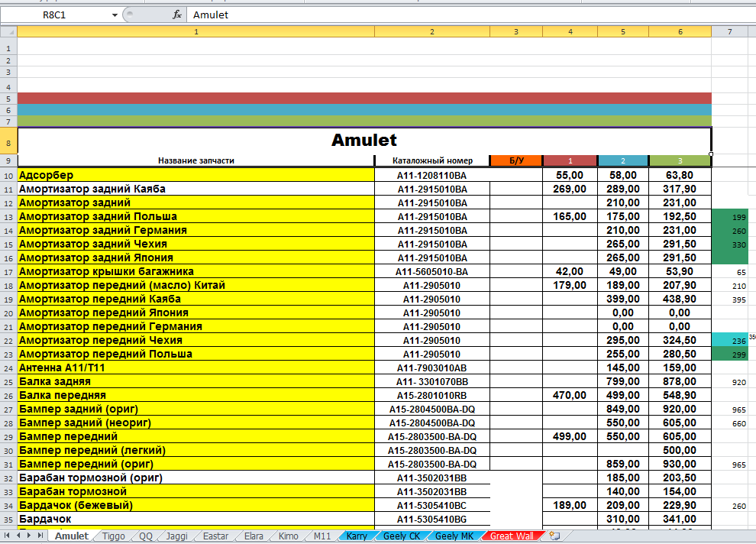Screen dimensions: 756x544
Task: Switch to the Elara sheet tab
Action: point(254,536)
